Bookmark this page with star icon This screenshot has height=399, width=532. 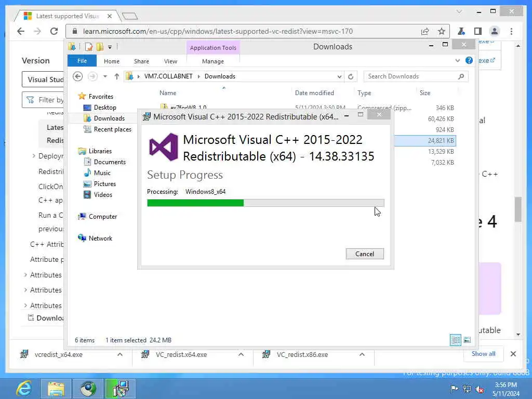[x=441, y=31]
